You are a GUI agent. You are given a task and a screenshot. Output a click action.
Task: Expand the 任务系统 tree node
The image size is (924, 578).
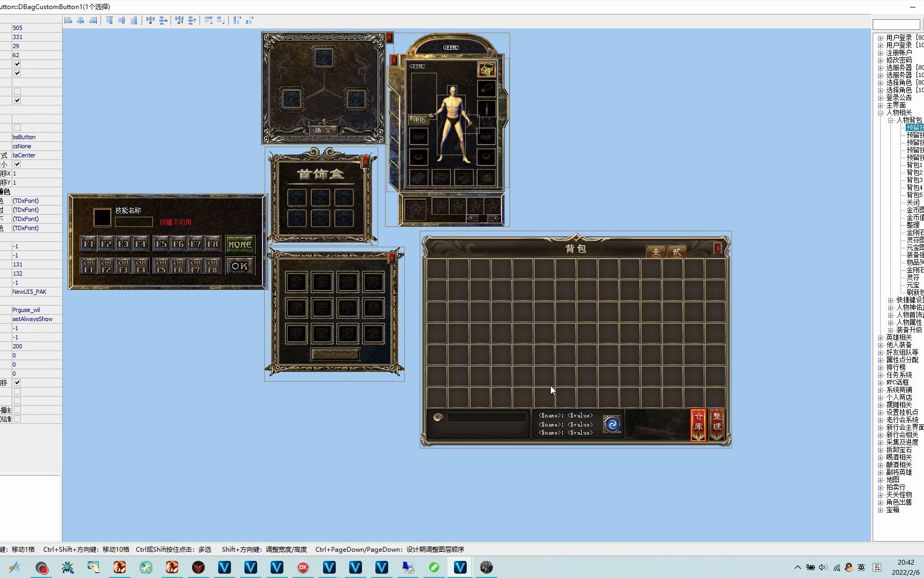point(880,375)
